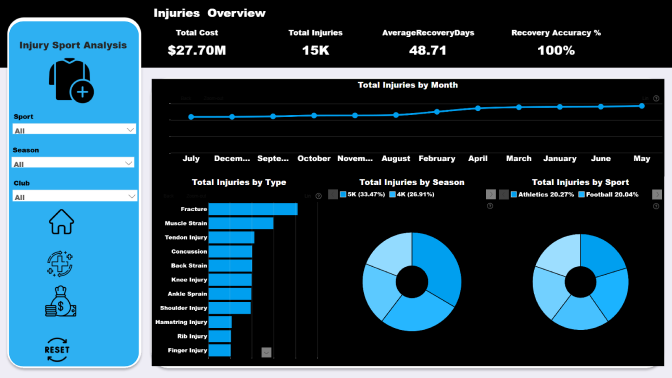Expand the Season filter dropdown
Screen dimensions: 672x378
[x=73, y=163]
